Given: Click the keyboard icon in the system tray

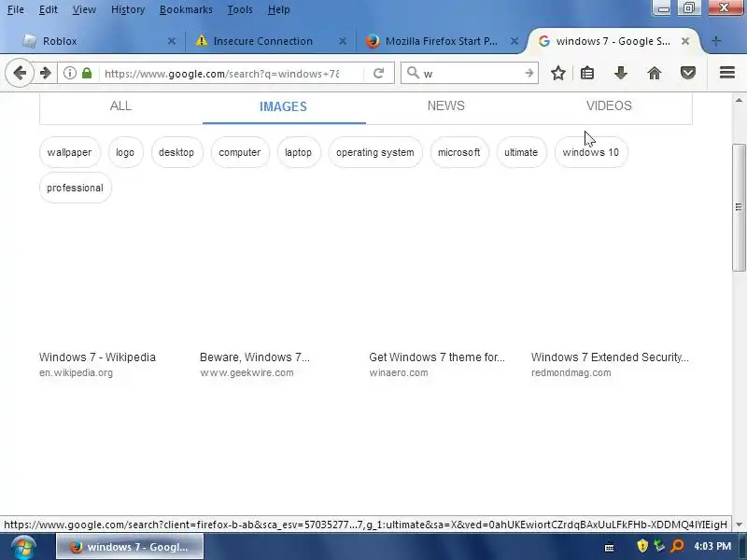Looking at the screenshot, I should (x=610, y=547).
